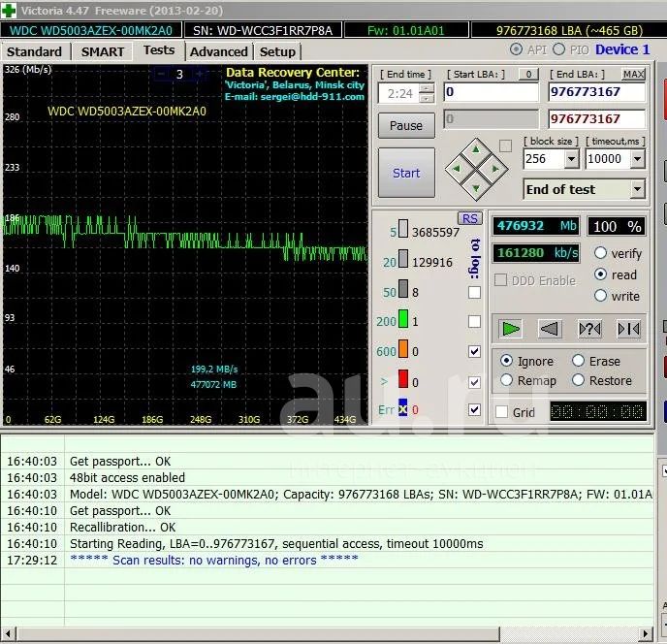Screen dimensions: 667x644
Task: Click the up arrow on navigation diamond
Action: point(475,150)
